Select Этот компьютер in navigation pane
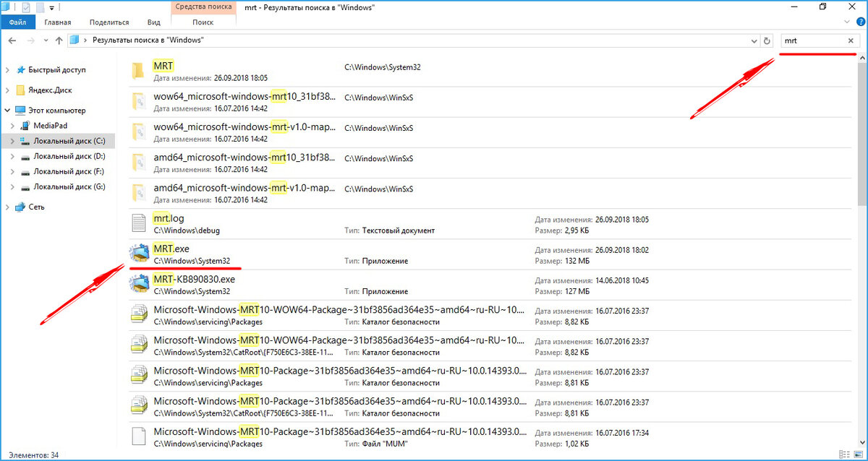The image size is (868, 461). tap(57, 111)
